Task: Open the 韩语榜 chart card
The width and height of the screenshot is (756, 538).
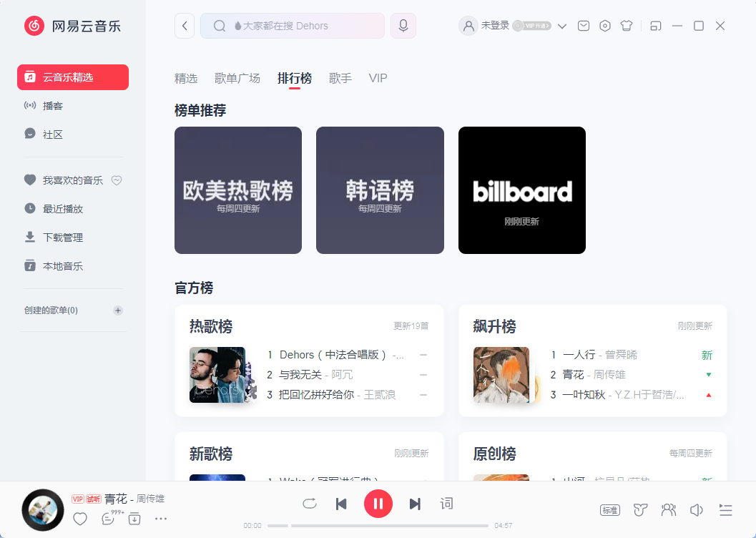Action: click(x=380, y=190)
